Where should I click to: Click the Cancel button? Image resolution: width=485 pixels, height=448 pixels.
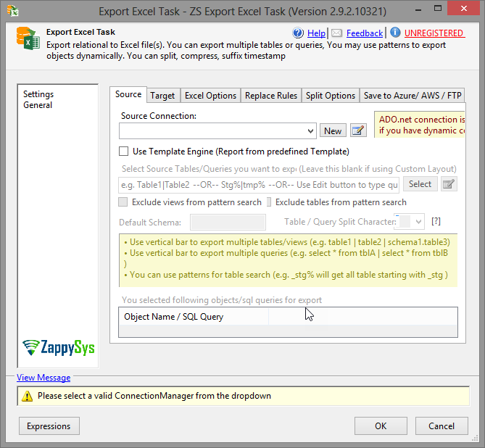pyautogui.click(x=442, y=426)
